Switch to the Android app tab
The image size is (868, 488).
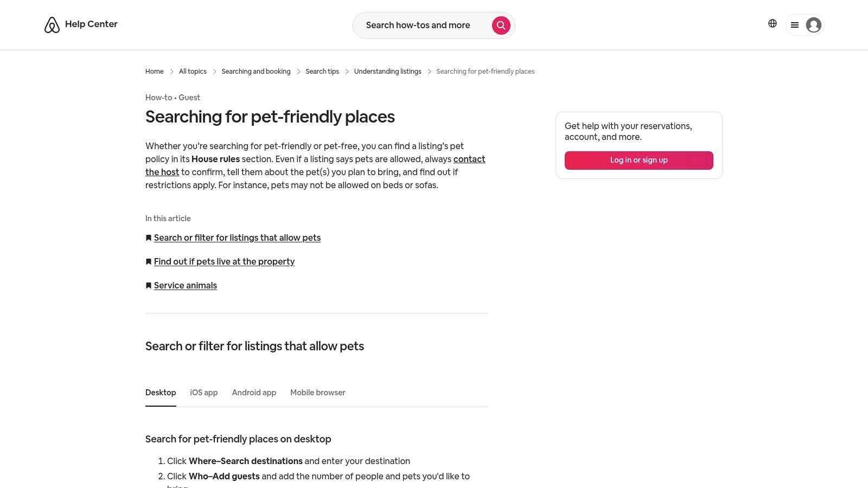[x=254, y=393]
